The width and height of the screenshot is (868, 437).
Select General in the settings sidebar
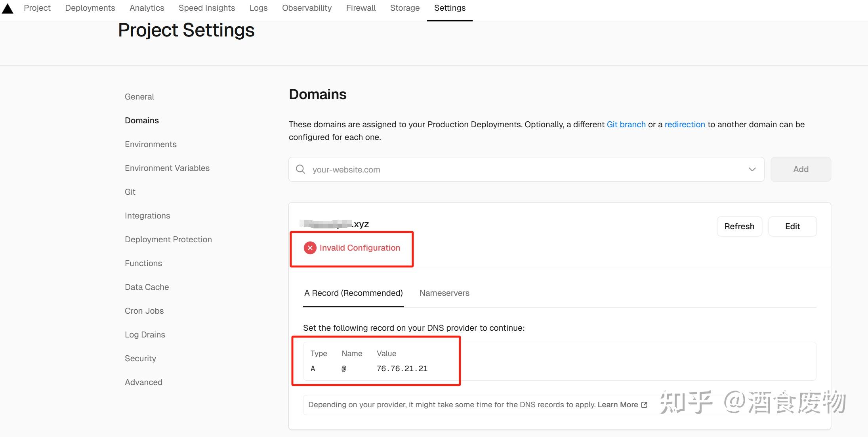point(139,96)
